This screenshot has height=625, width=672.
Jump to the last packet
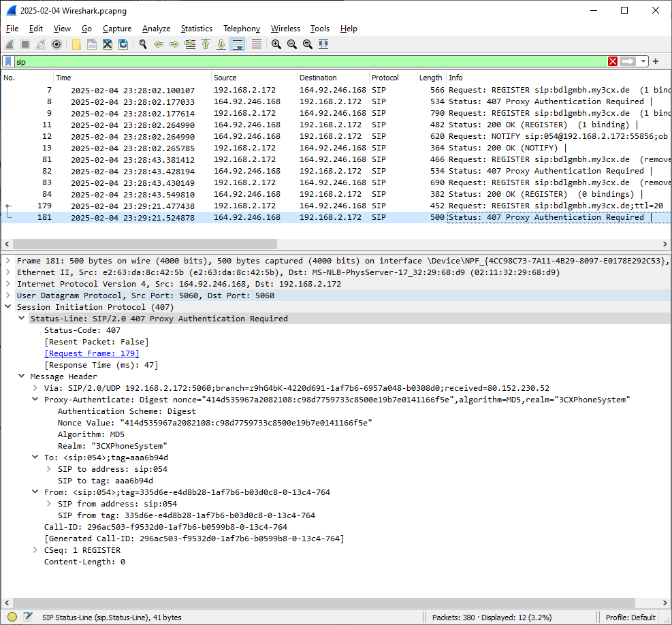click(221, 44)
